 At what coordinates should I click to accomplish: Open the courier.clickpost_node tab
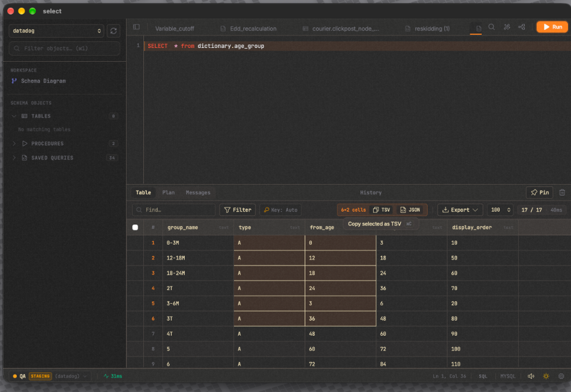click(341, 29)
